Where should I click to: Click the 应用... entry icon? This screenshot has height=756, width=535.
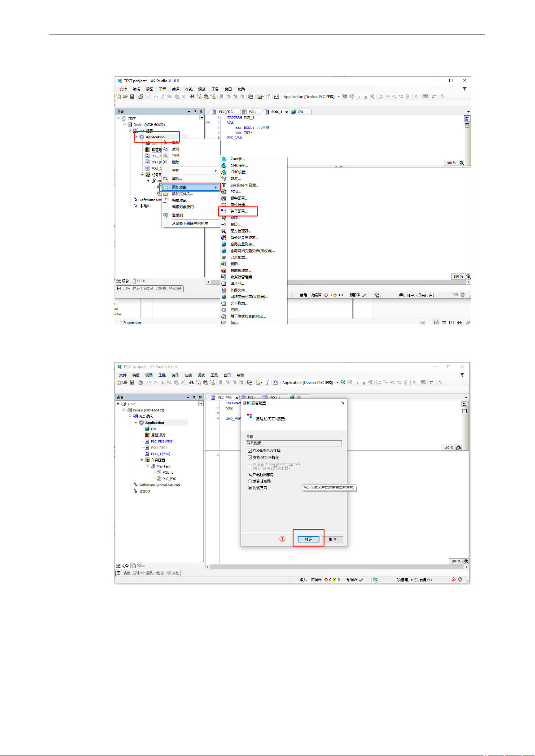pos(224,310)
